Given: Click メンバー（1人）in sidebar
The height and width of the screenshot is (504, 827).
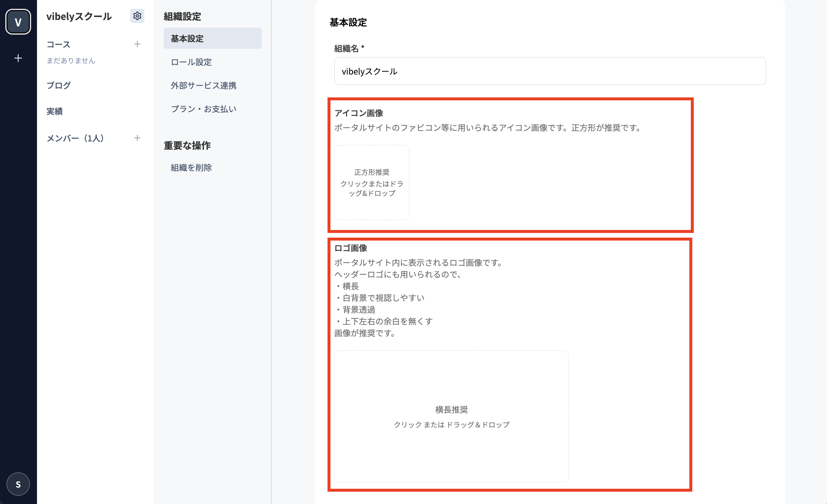Looking at the screenshot, I should tap(75, 138).
